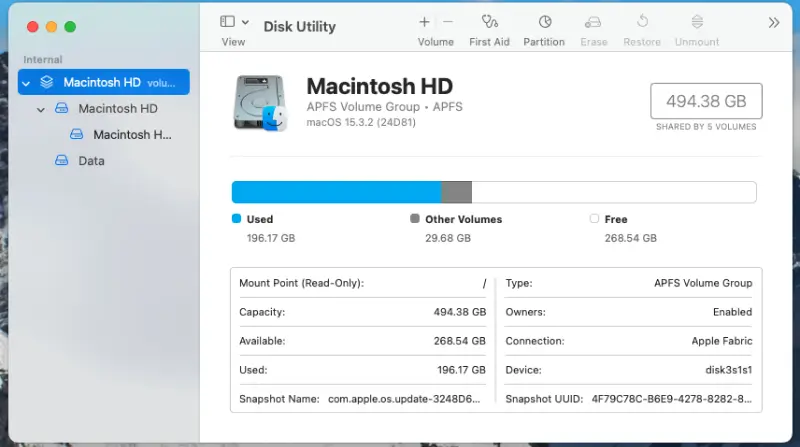Screen dimensions: 800x447
Task: Click the Owners Enabled value
Action: [732, 312]
